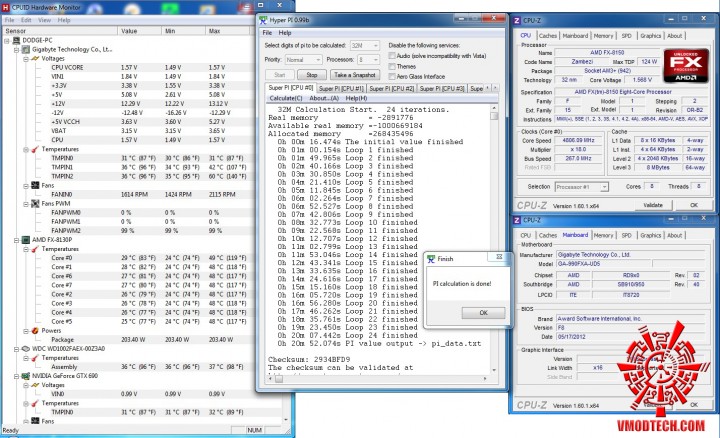Click the DODGE-PC computer icon
This screenshot has height=438, width=720.
tap(17, 40)
